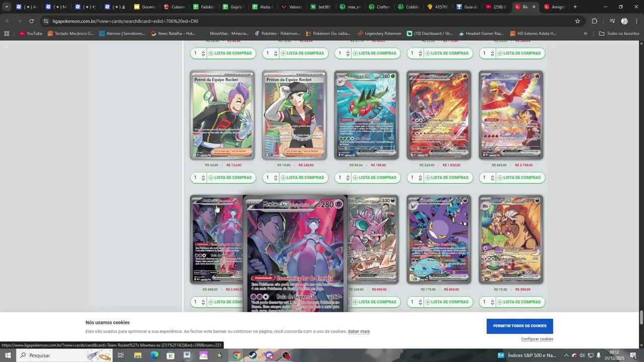The image size is (644, 362).
Task: Bookmark this page with the star icon
Action: (x=578, y=21)
